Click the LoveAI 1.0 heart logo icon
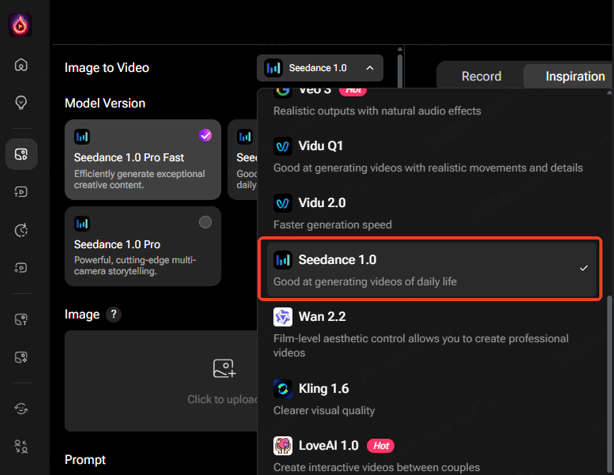Image resolution: width=614 pixels, height=475 pixels. [283, 446]
